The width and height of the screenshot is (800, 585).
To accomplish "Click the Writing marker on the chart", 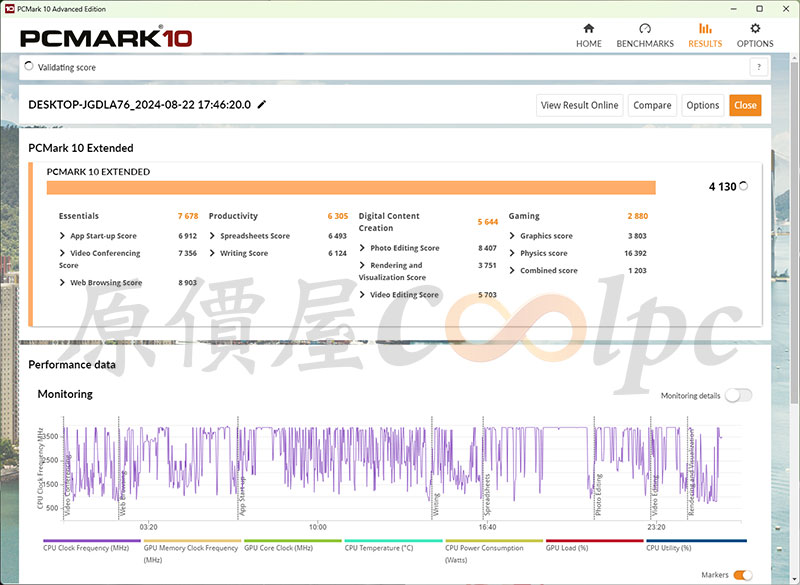I will tap(436, 504).
